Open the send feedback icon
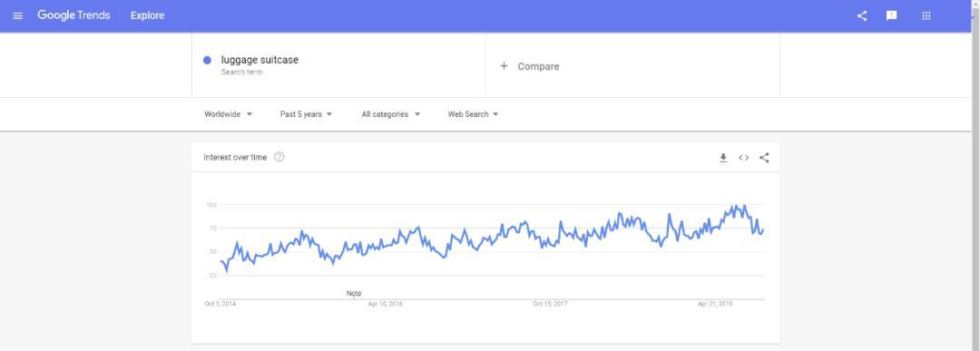 [892, 15]
